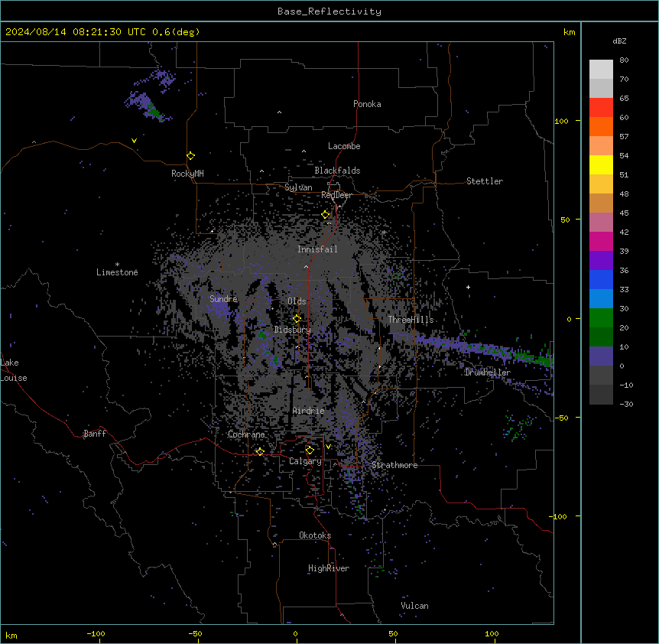Select the magenta 42 dBZ legend color
The height and width of the screenshot is (644, 659).
click(601, 241)
